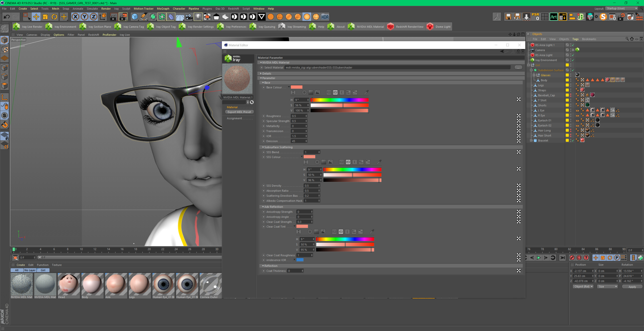Open Material Manager Texture menu

click(x=57, y=265)
